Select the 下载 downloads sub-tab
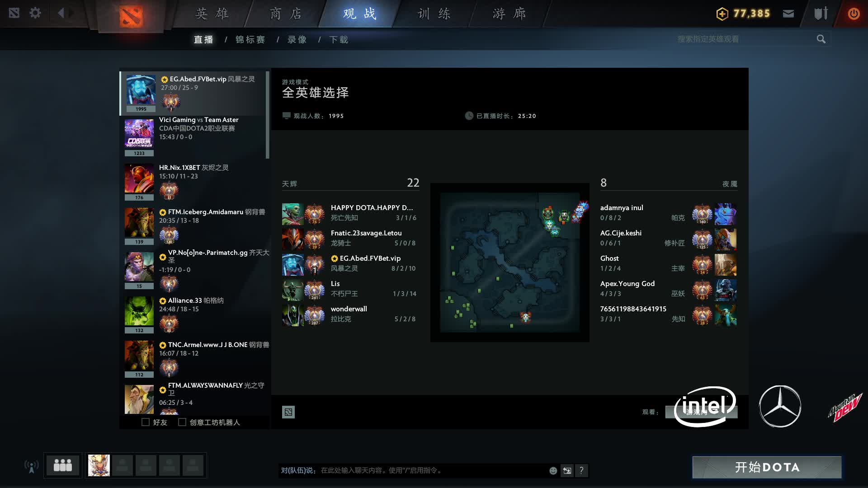Screen dimensions: 868x488 (339, 40)
